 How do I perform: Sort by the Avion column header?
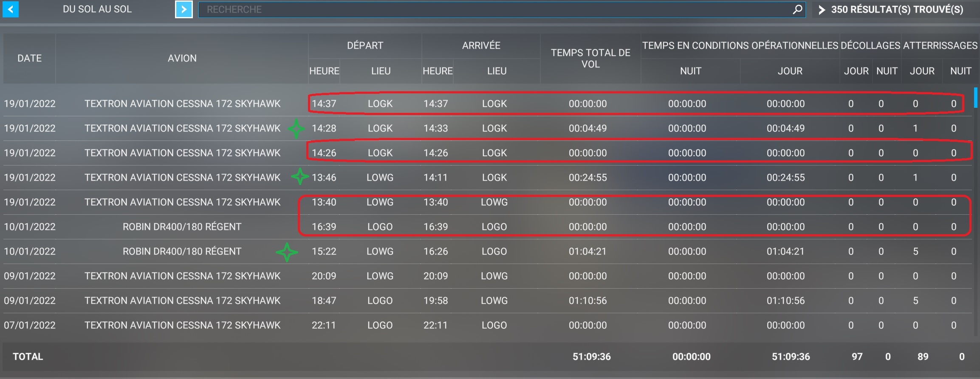(182, 58)
